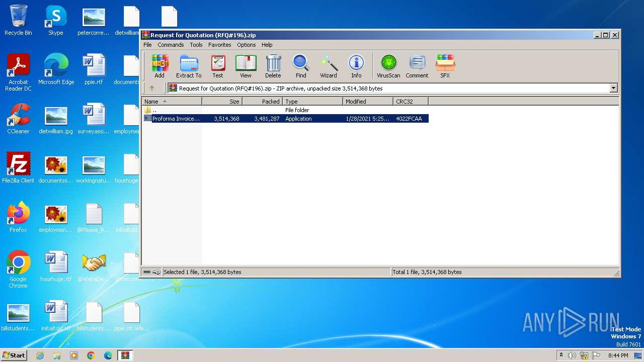Open the Info toolbar icon
Screen dimensions: 644x362
point(356,66)
